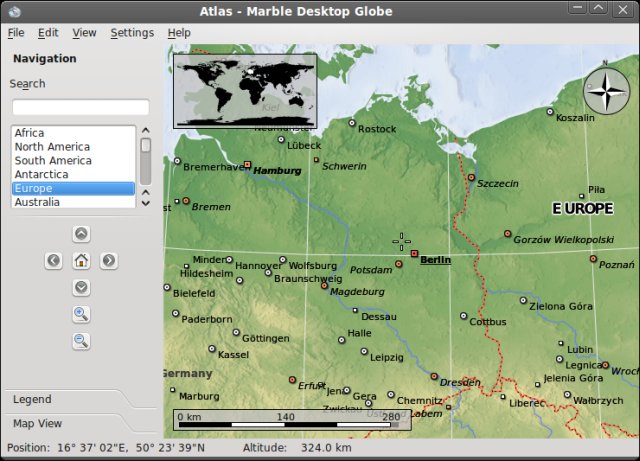
Task: Click the Chemnitz city marker
Action: 391,394
